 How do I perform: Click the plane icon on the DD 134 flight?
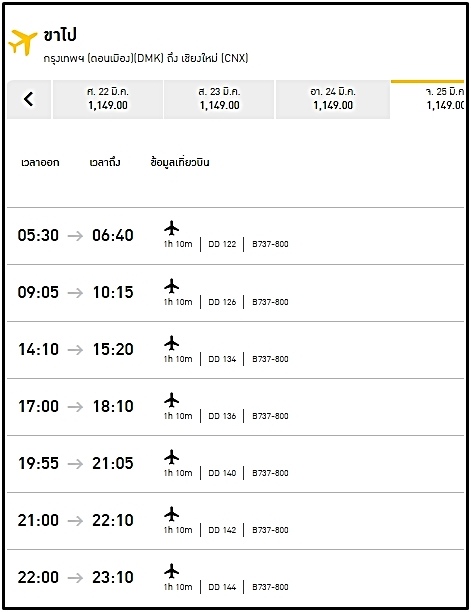tap(171, 343)
